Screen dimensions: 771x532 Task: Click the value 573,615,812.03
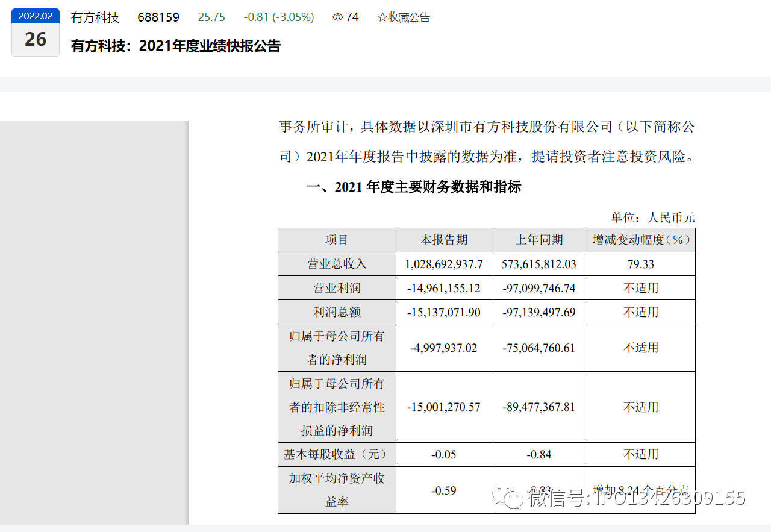(x=539, y=264)
